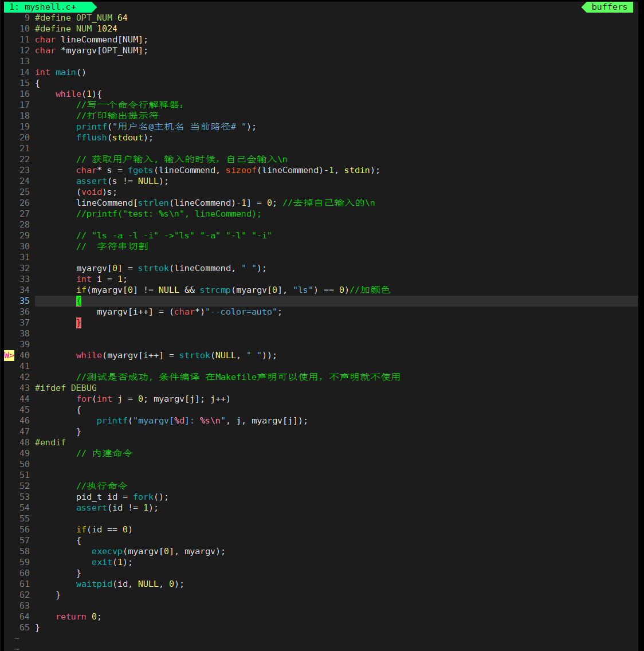Click the int main() declaration
Image resolution: width=644 pixels, height=651 pixels.
pos(60,72)
